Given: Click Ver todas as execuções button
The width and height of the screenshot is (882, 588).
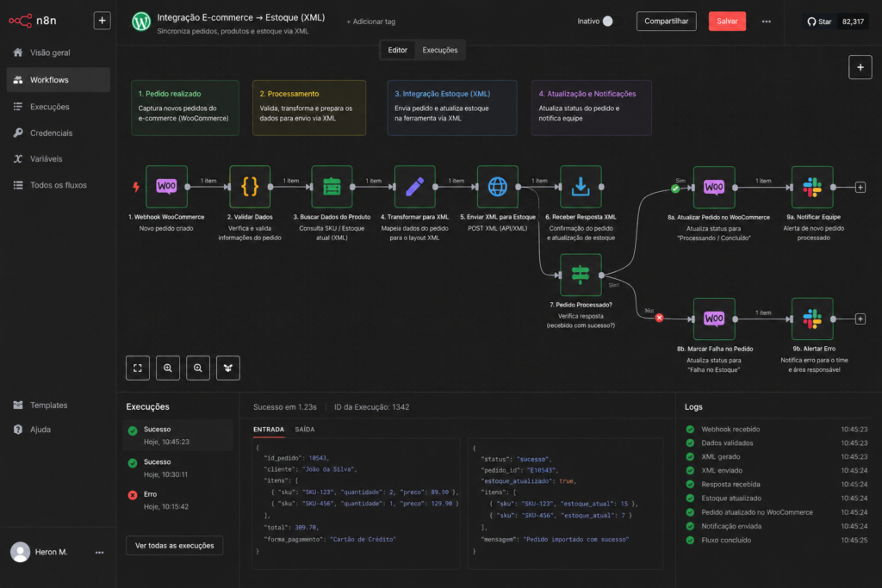Looking at the screenshot, I should (174, 545).
